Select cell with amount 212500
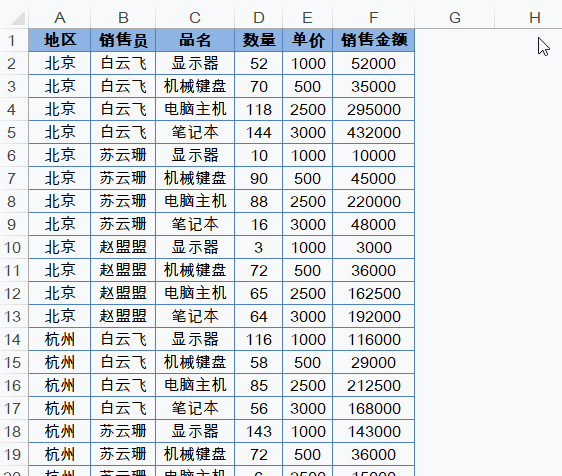The width and height of the screenshot is (562, 476). click(373, 385)
